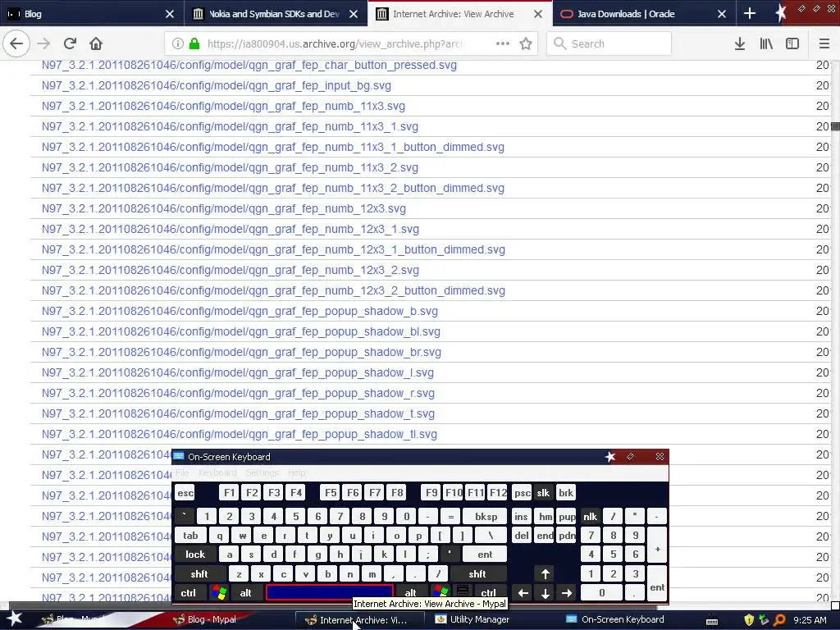Open the downloads arrow in toolbar

(x=740, y=43)
